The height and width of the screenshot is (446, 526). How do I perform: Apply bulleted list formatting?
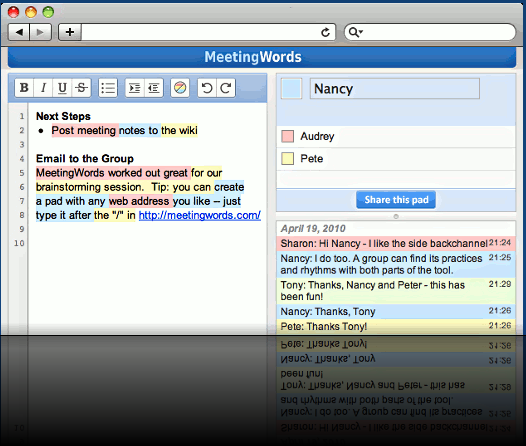108,88
